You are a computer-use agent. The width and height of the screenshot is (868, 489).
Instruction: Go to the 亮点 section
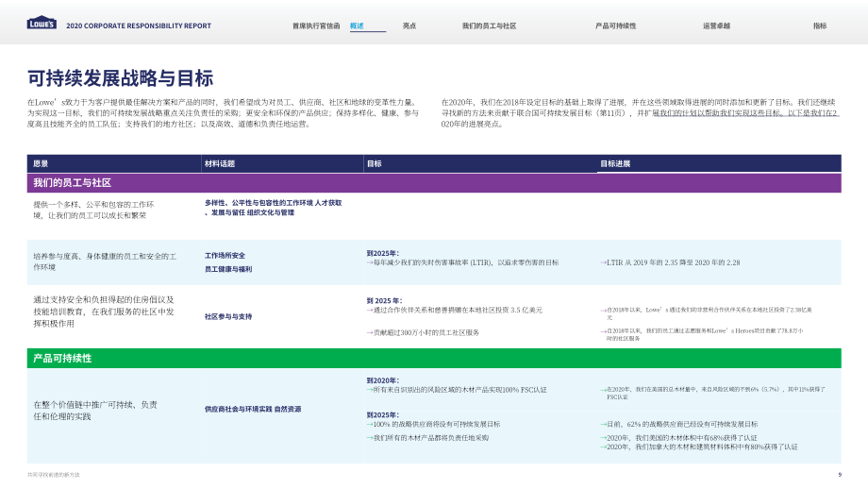click(x=409, y=26)
